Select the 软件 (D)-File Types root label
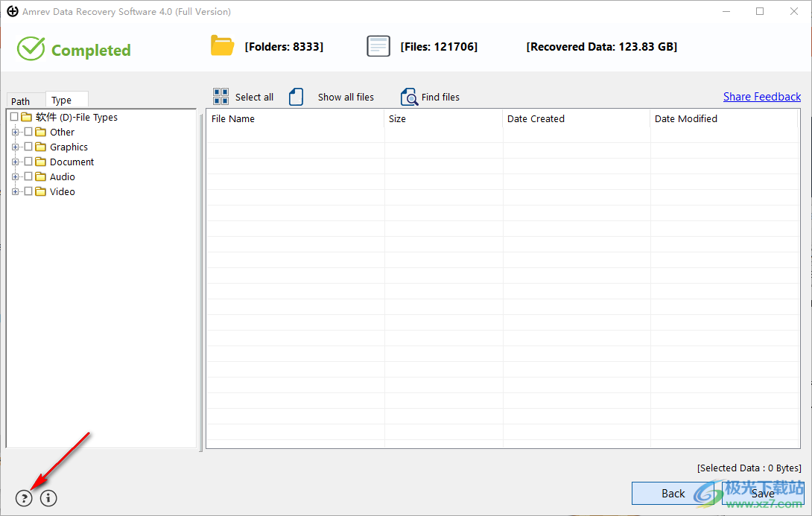This screenshot has height=516, width=812. [77, 117]
